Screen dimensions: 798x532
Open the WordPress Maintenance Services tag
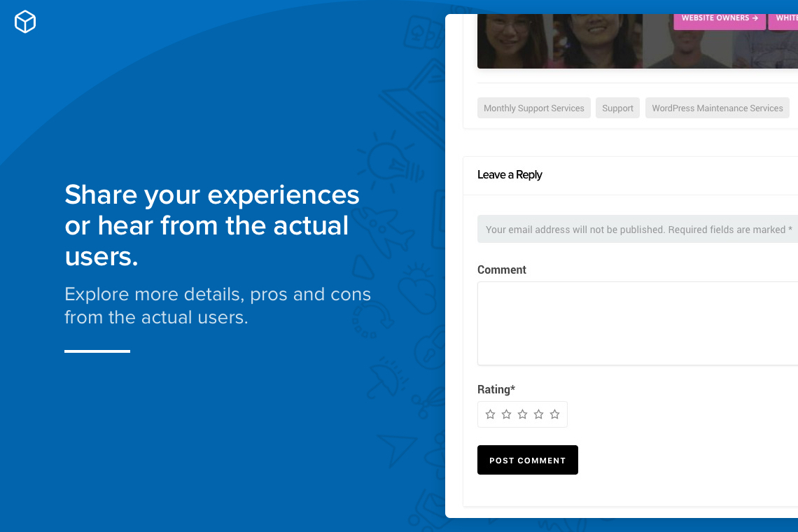[717, 108]
